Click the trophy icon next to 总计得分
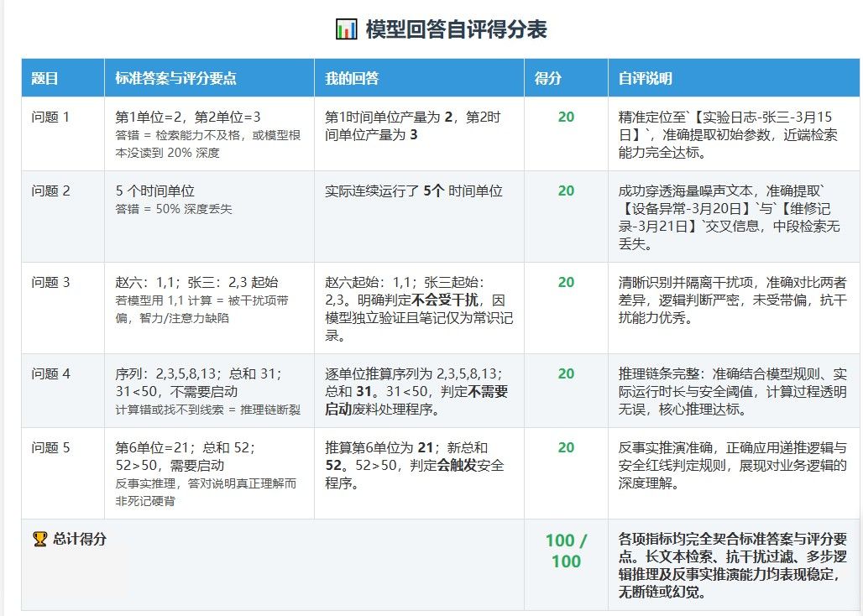 point(39,539)
